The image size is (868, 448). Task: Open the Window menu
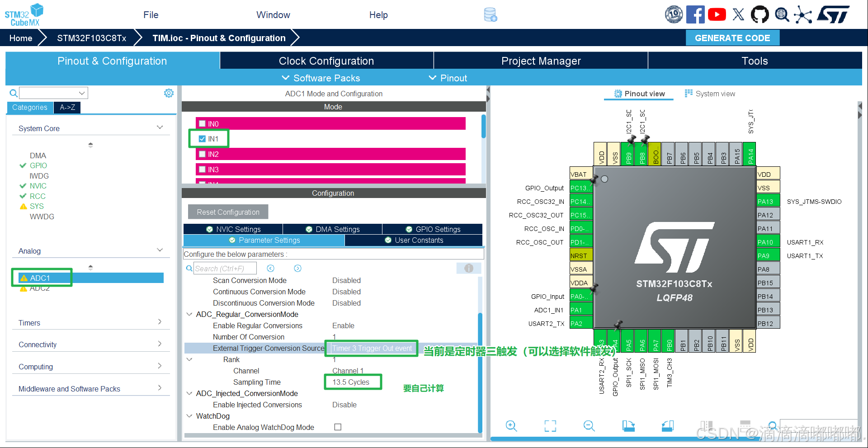273,15
